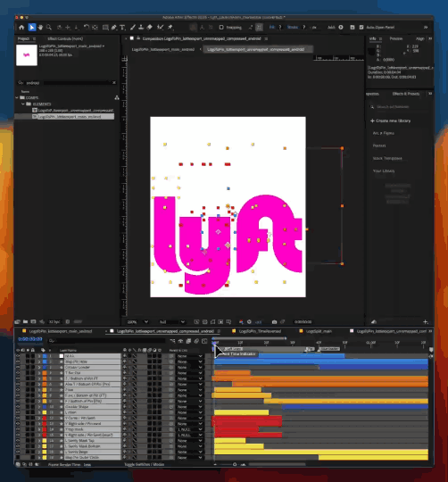Expand the Circular Loader layer twirl arrow
The image size is (448, 482).
coord(39,368)
